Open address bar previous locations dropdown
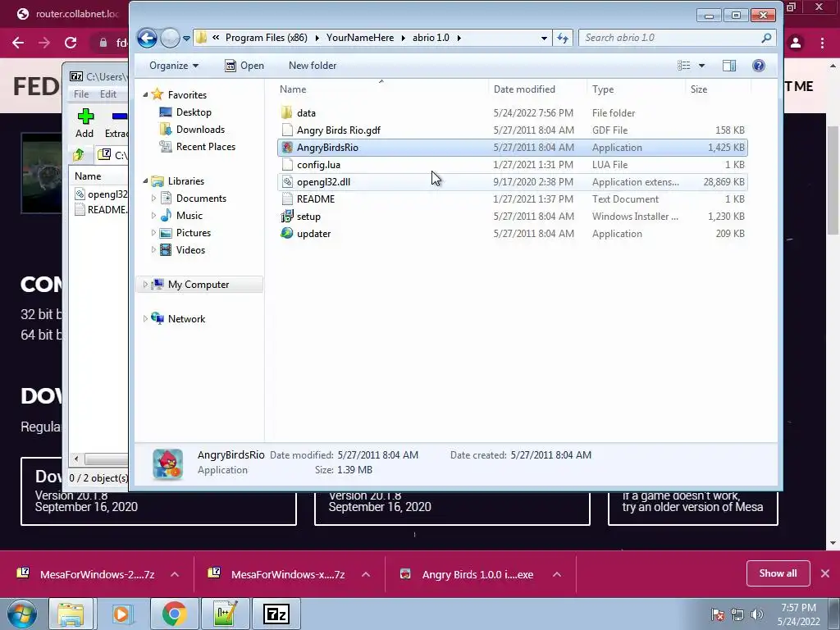The height and width of the screenshot is (630, 840). 544,38
